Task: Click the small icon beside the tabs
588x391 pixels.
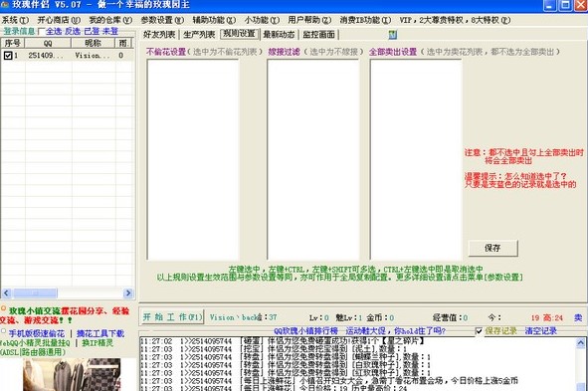Action: pyautogui.click(x=393, y=35)
